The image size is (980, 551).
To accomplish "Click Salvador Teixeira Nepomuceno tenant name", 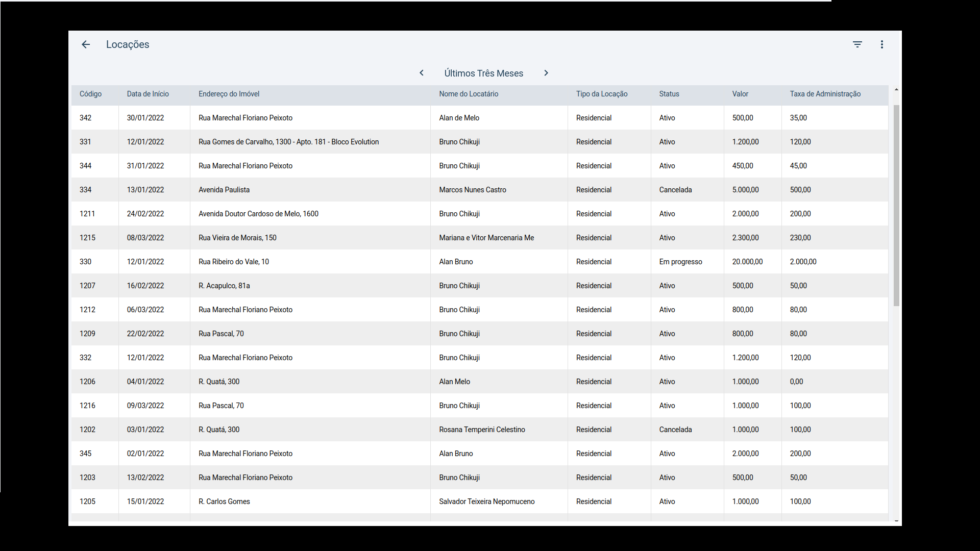I will tap(487, 502).
